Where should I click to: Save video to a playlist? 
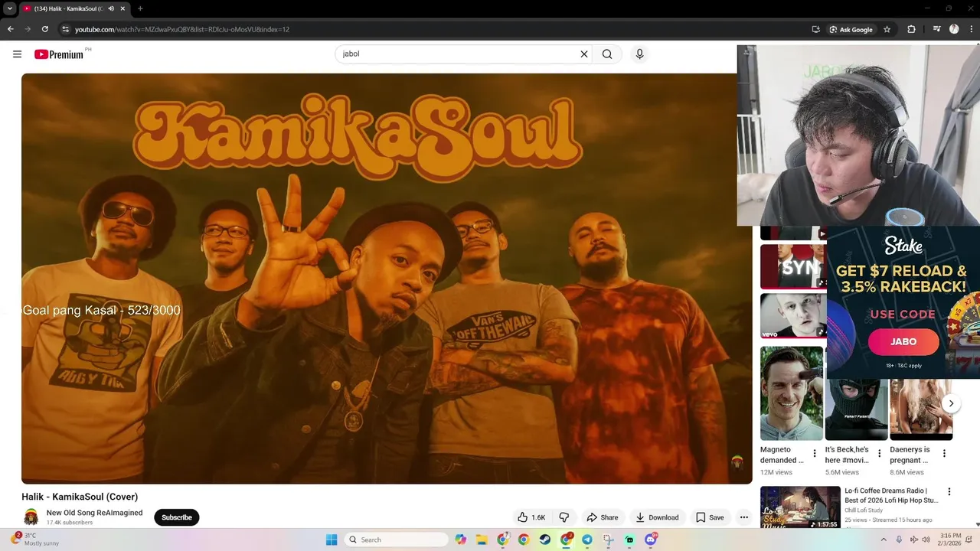tap(710, 517)
